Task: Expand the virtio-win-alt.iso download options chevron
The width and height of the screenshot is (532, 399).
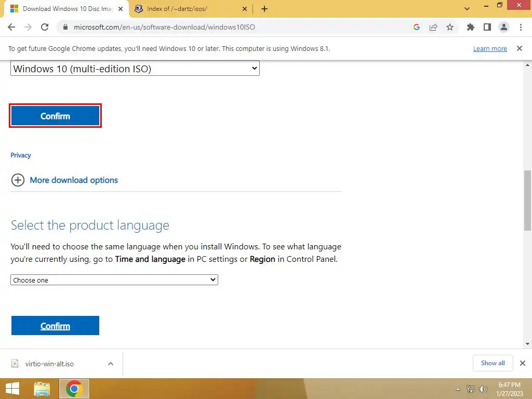Action: [111, 364]
